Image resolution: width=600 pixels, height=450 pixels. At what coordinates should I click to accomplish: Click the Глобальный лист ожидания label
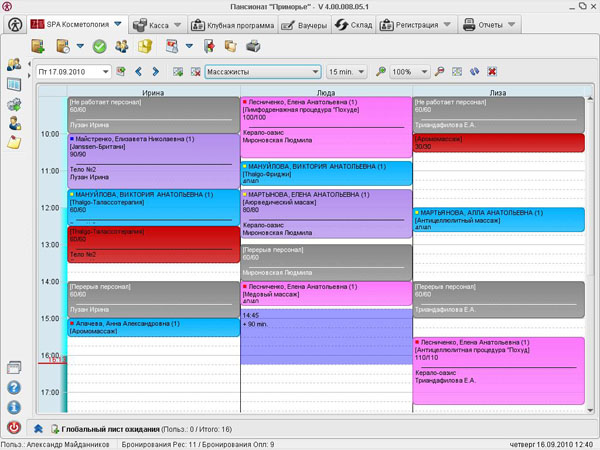(111, 428)
